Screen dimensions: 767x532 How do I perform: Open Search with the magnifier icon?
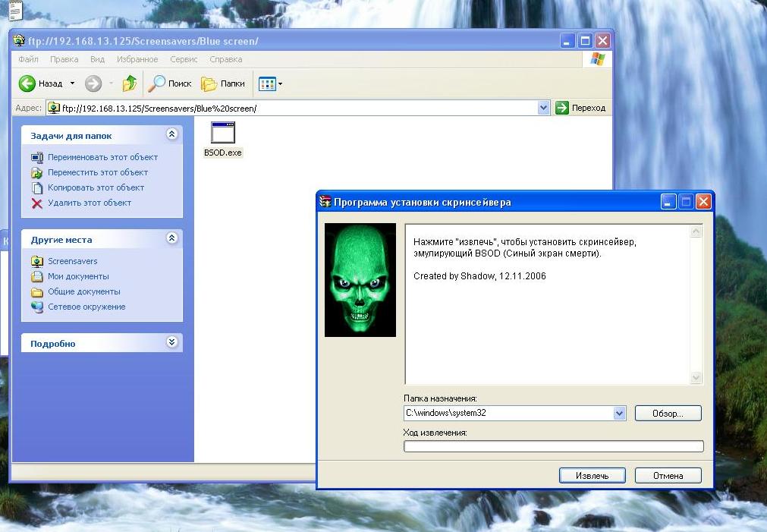158,83
